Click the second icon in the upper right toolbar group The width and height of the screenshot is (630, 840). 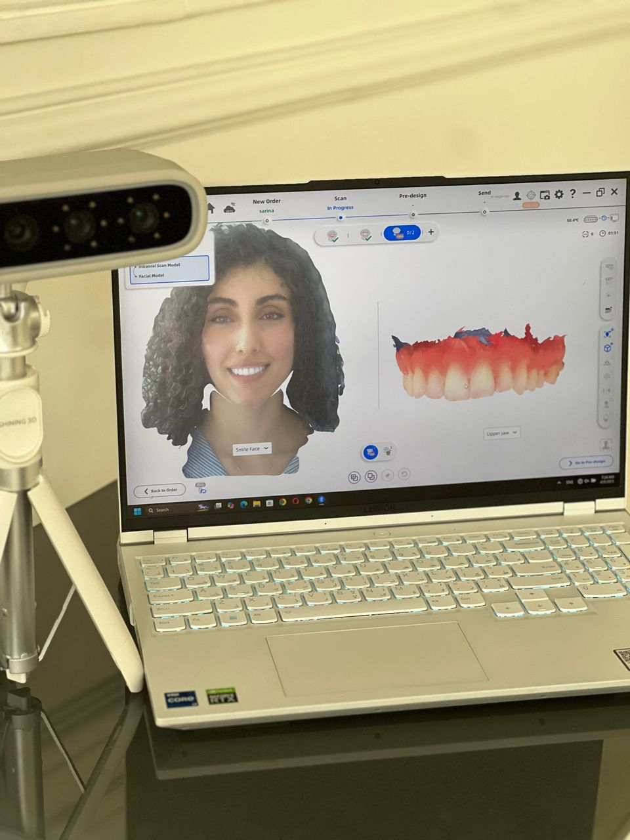coord(608,281)
